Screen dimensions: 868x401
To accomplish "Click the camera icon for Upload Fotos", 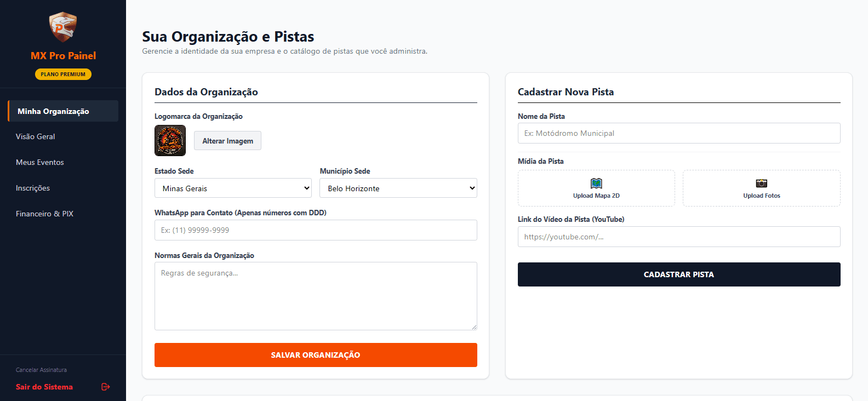I will [762, 183].
